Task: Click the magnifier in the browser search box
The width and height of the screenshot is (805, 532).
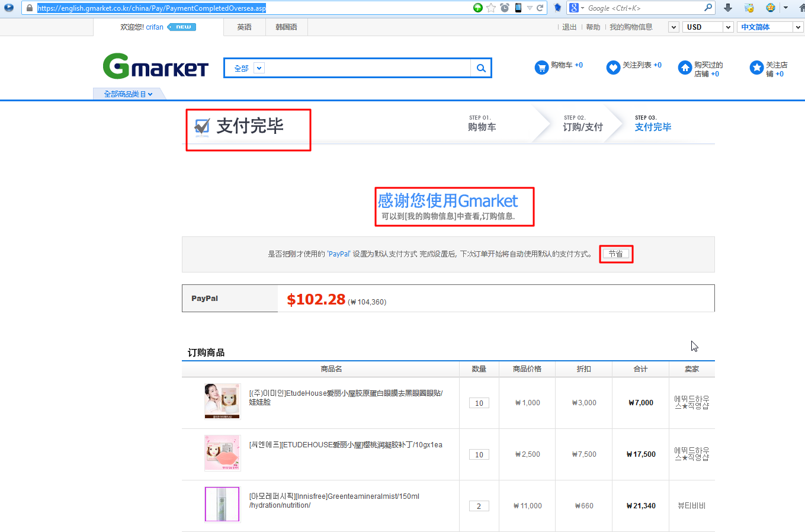Action: pos(708,8)
